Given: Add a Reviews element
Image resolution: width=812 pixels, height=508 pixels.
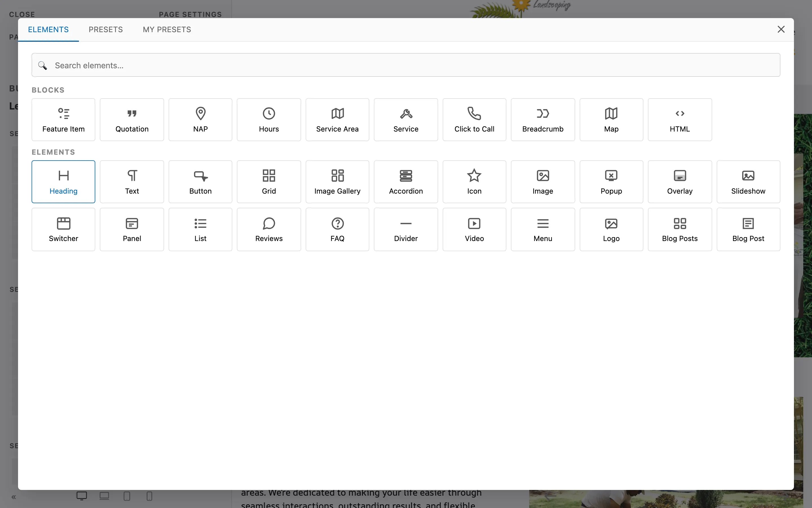Looking at the screenshot, I should coord(269,229).
